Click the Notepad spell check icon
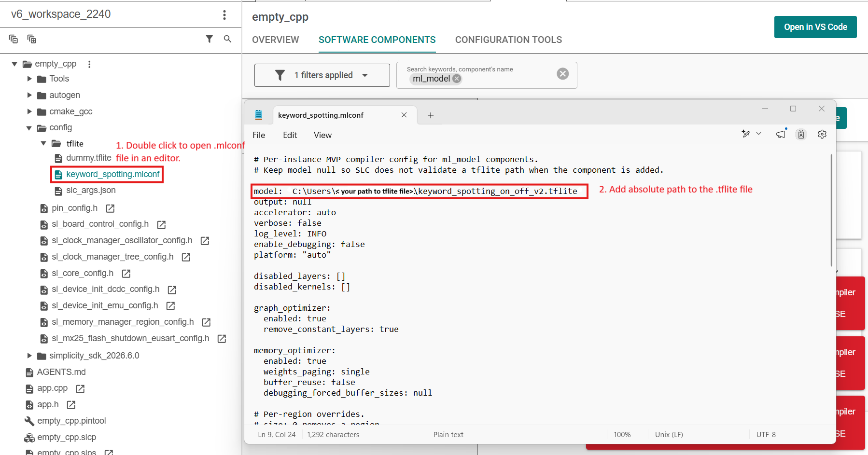This screenshot has width=868, height=455. pyautogui.click(x=801, y=135)
